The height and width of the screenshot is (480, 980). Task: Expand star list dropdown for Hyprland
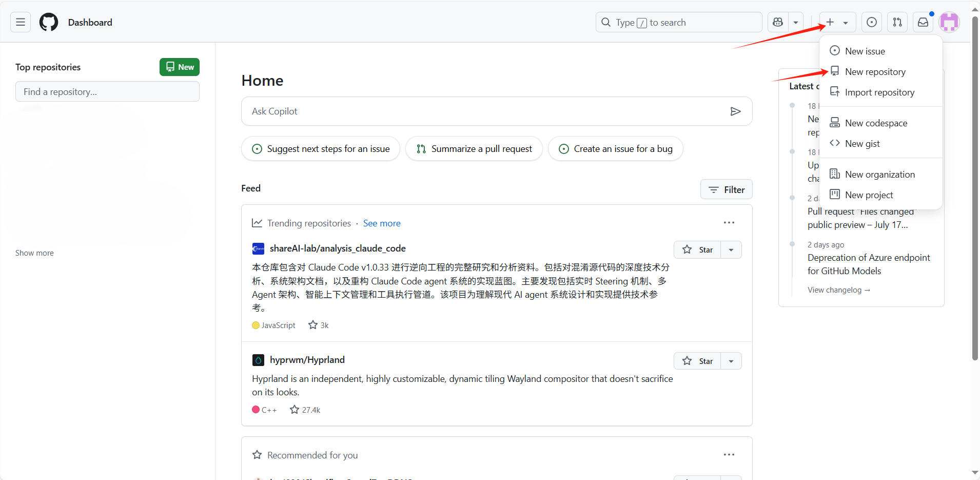pos(731,361)
